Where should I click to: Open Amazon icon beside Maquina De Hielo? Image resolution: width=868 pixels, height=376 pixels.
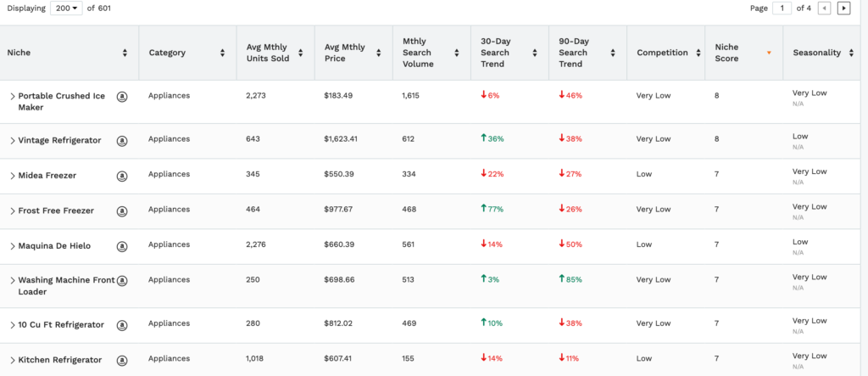(x=122, y=246)
